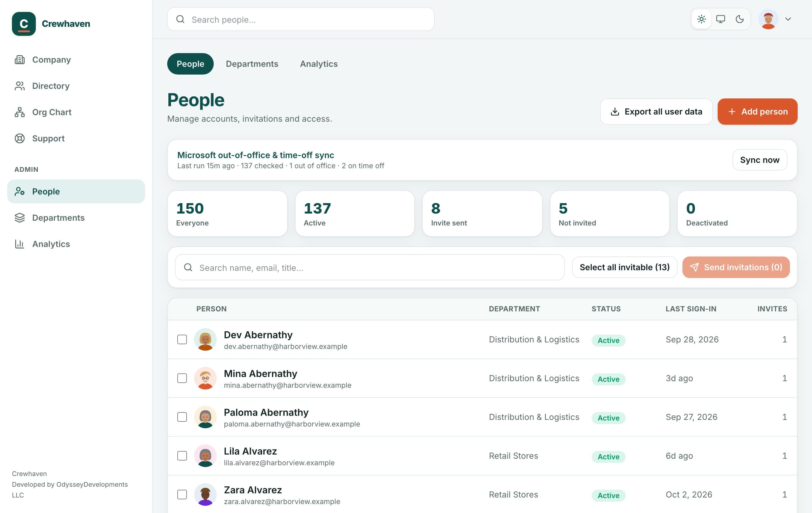Click the Add person button
The width and height of the screenshot is (812, 513).
(x=757, y=112)
